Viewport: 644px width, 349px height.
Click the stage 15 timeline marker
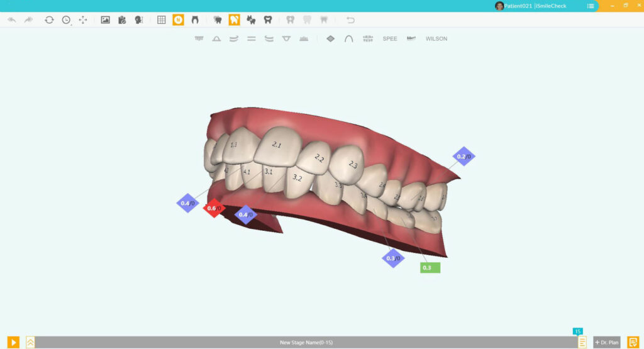(577, 331)
